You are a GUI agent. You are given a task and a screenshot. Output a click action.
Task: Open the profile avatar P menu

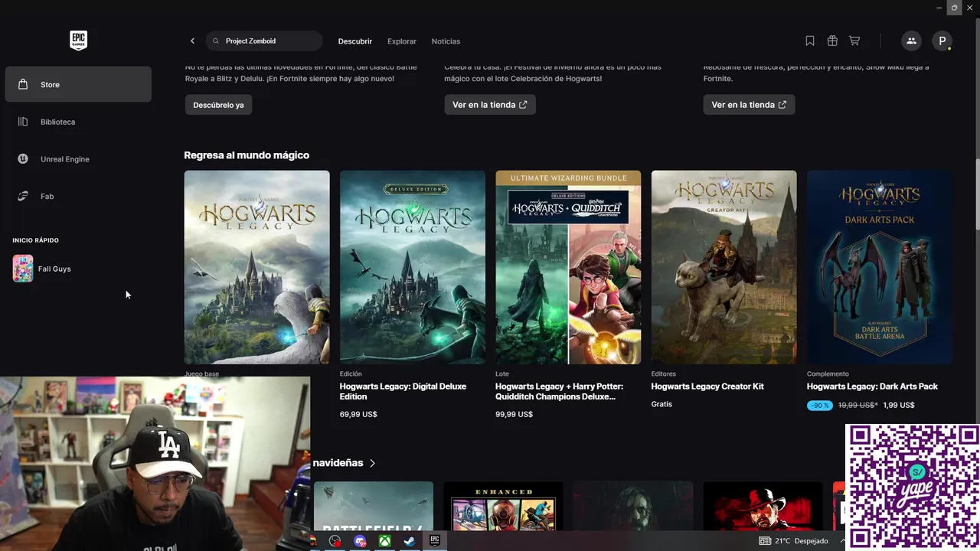pos(942,41)
